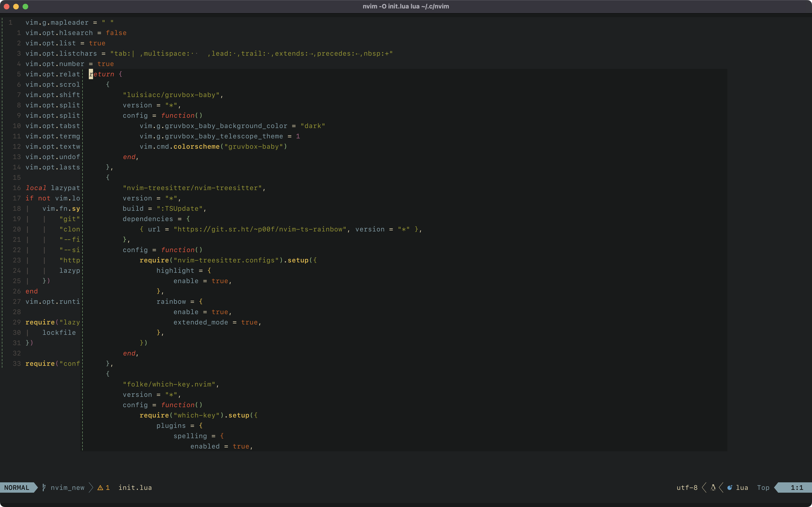Click the yellow minimize window button
812x507 pixels.
pos(16,6)
